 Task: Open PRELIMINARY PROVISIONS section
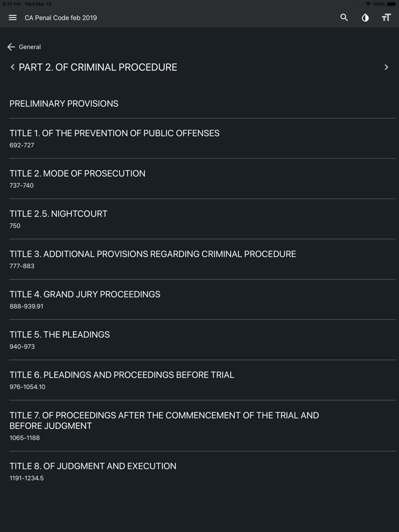coord(63,104)
